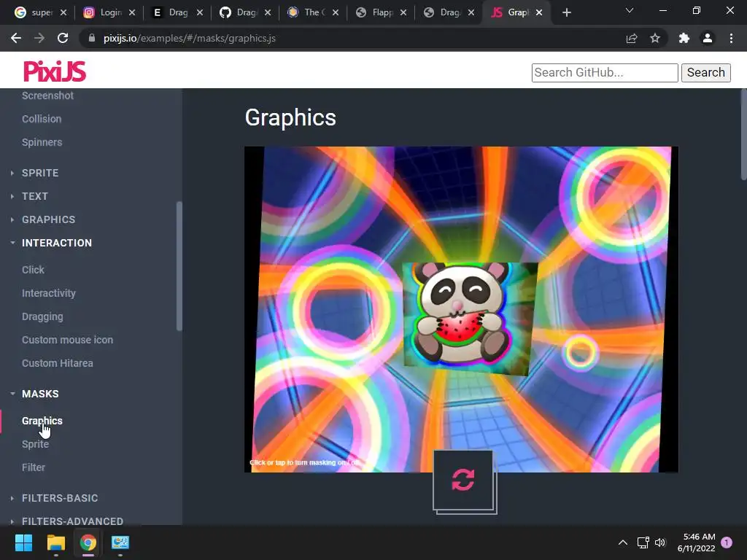Open the notification badge in tray
Screen dimensions: 747x560
click(727, 542)
